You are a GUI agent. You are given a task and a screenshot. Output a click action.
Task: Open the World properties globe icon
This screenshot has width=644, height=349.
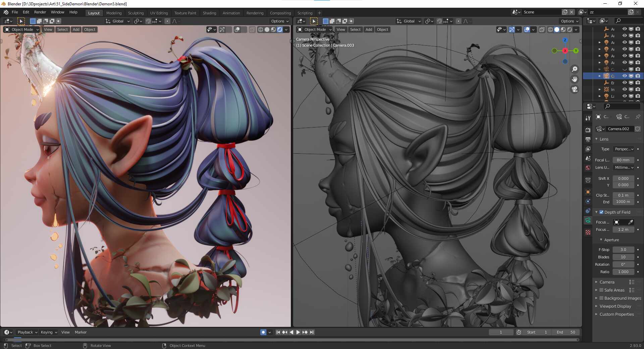(588, 168)
